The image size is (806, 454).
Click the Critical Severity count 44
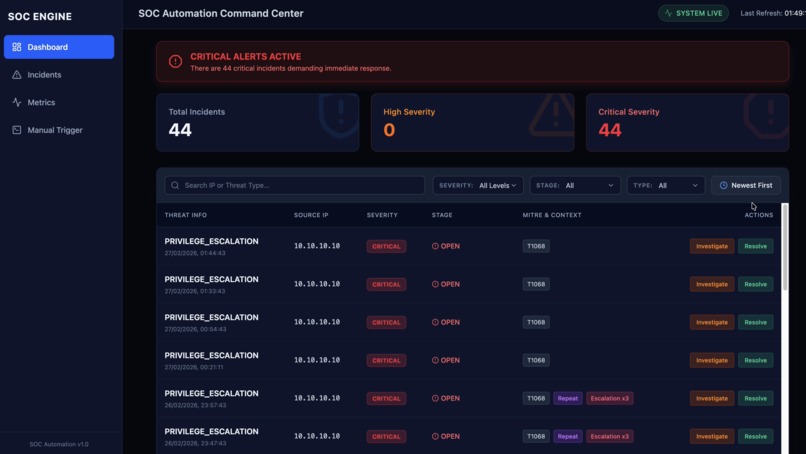(x=610, y=130)
